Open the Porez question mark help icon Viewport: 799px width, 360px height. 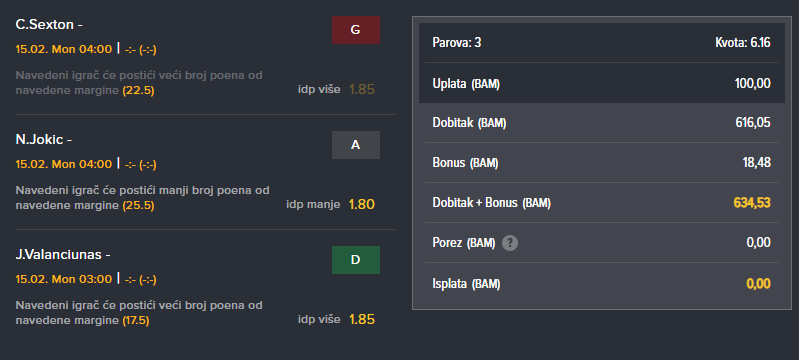[510, 243]
